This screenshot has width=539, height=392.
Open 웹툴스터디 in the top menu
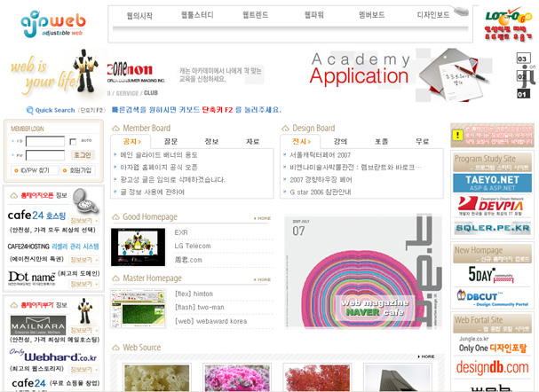tap(197, 15)
